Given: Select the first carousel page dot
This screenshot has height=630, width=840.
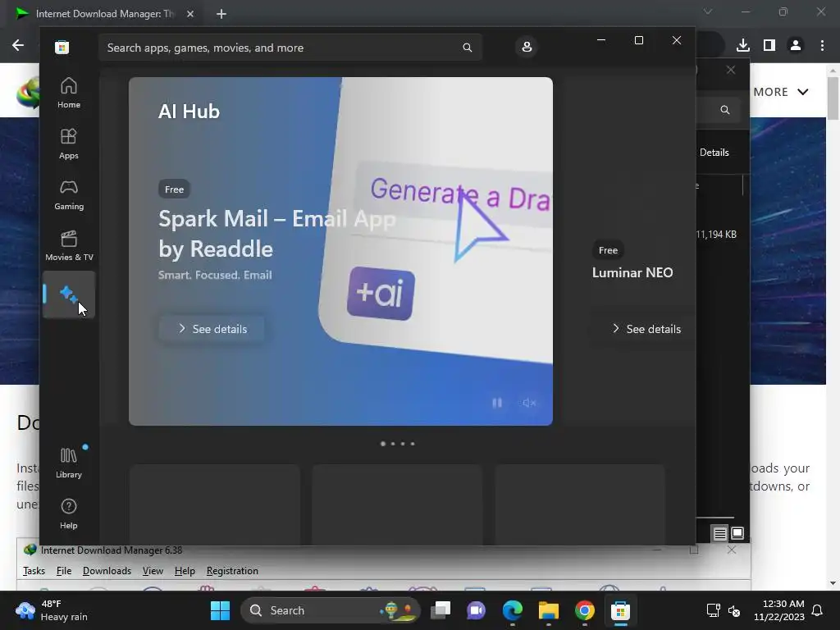Looking at the screenshot, I should [382, 444].
